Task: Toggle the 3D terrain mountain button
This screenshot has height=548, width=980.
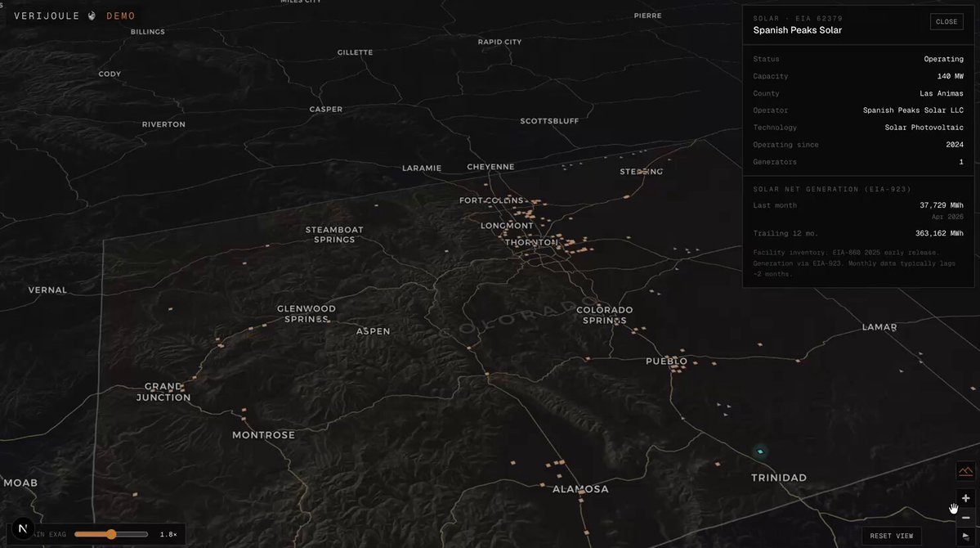Action: 965,471
